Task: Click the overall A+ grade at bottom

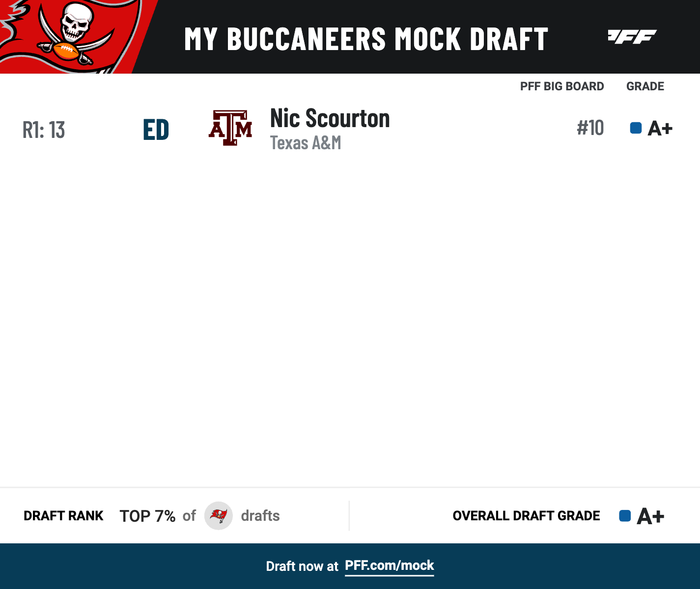Action: 650,516
